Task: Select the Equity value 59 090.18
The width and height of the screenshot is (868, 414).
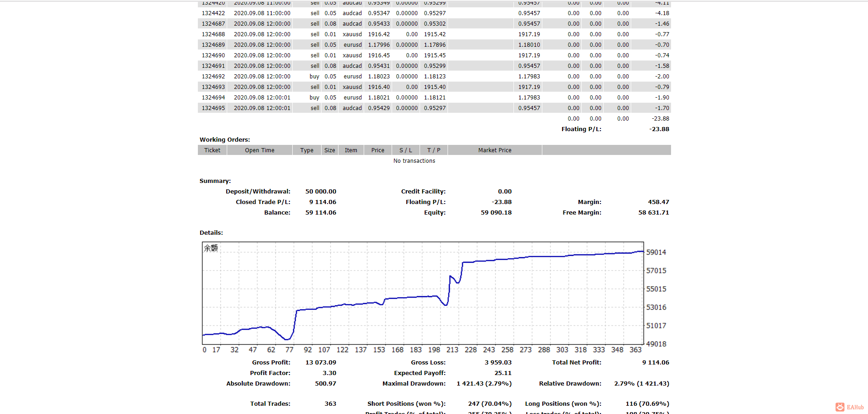Action: [496, 213]
